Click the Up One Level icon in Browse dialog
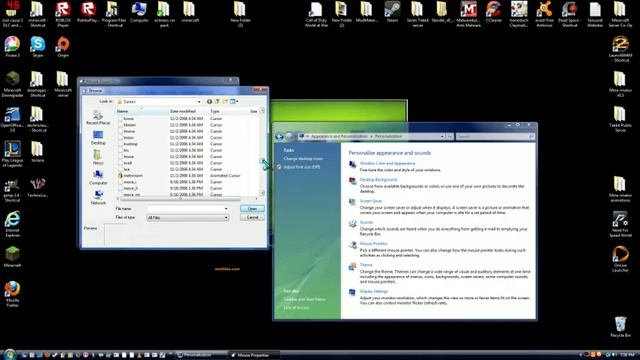Image resolution: width=640 pixels, height=360 pixels. tap(217, 101)
